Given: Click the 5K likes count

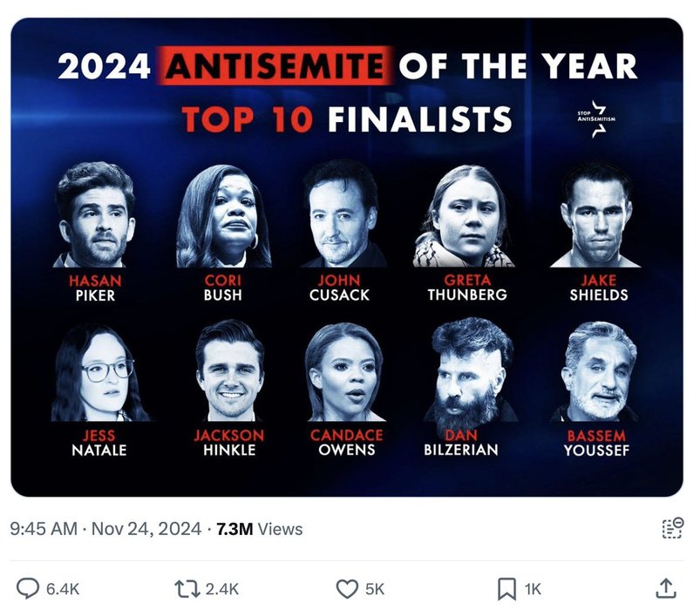Looking at the screenshot, I should point(375,589).
